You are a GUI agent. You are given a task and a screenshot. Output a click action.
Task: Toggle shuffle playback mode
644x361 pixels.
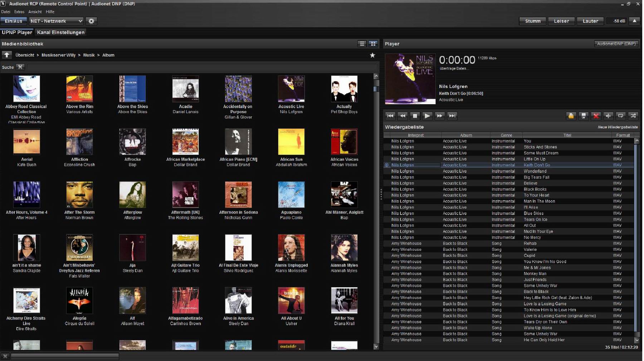tap(633, 116)
